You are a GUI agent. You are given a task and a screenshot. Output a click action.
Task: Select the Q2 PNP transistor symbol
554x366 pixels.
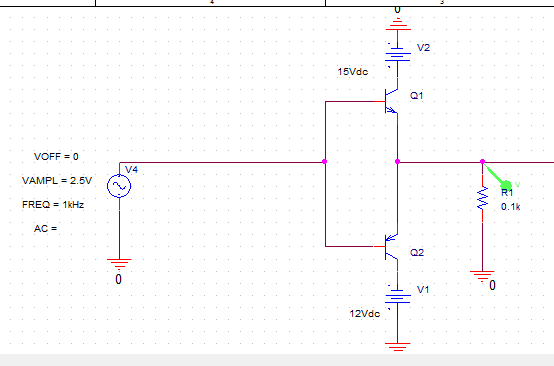[391, 247]
